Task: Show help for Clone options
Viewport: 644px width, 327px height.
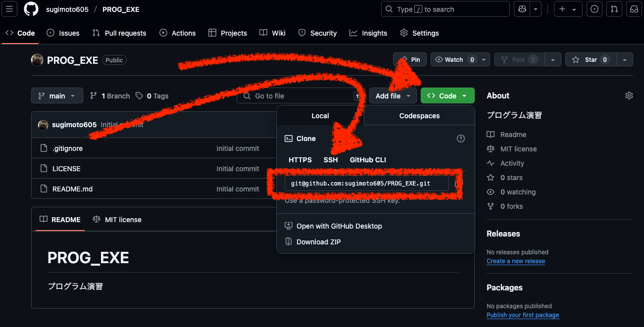Action: point(461,139)
